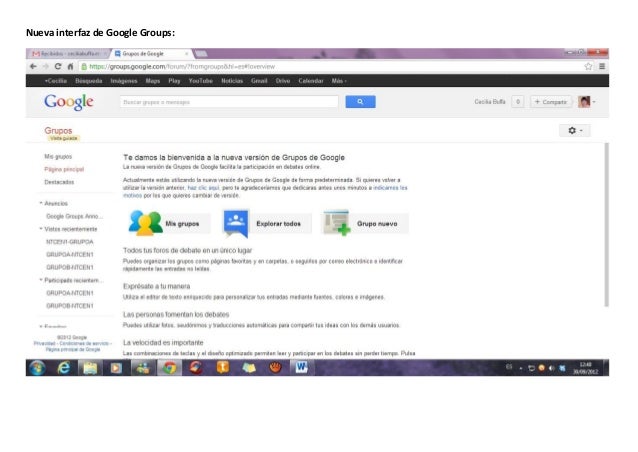Switch to the Gmail Recibidos tab
638x452 pixels.
(x=68, y=54)
